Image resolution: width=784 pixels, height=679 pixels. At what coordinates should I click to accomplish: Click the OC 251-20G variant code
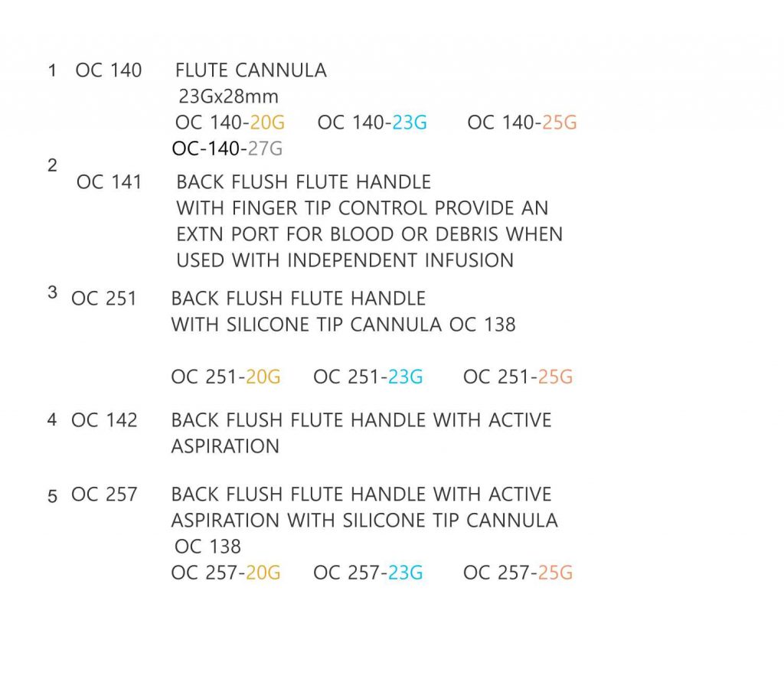coord(226,377)
